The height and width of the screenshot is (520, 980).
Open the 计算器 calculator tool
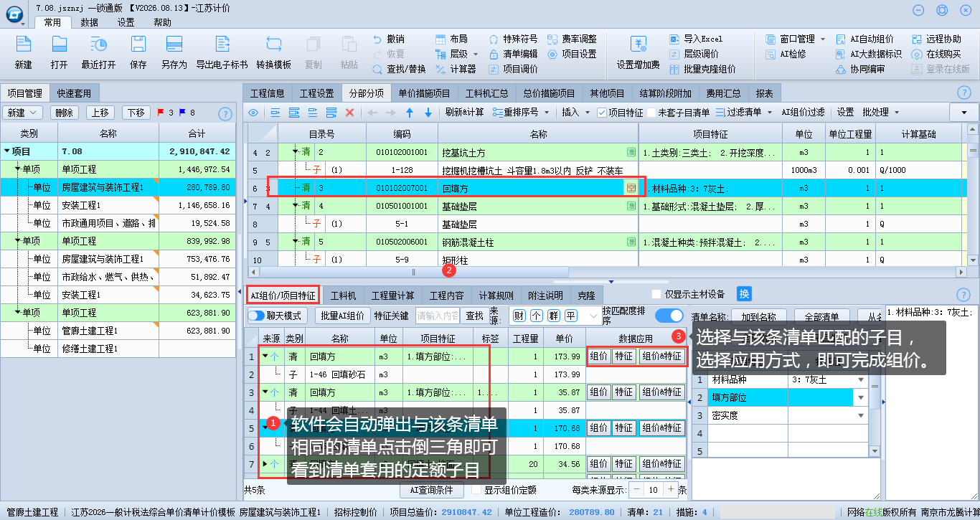point(456,69)
